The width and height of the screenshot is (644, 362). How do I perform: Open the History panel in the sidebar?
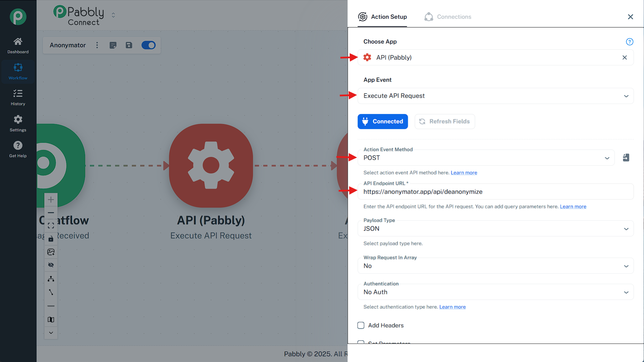coord(18,97)
